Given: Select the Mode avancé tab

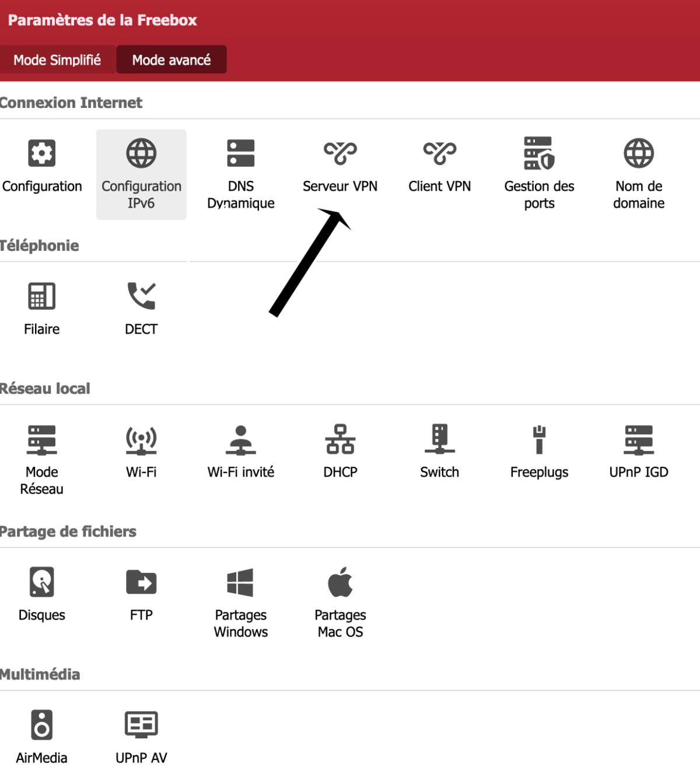Looking at the screenshot, I should click(171, 60).
